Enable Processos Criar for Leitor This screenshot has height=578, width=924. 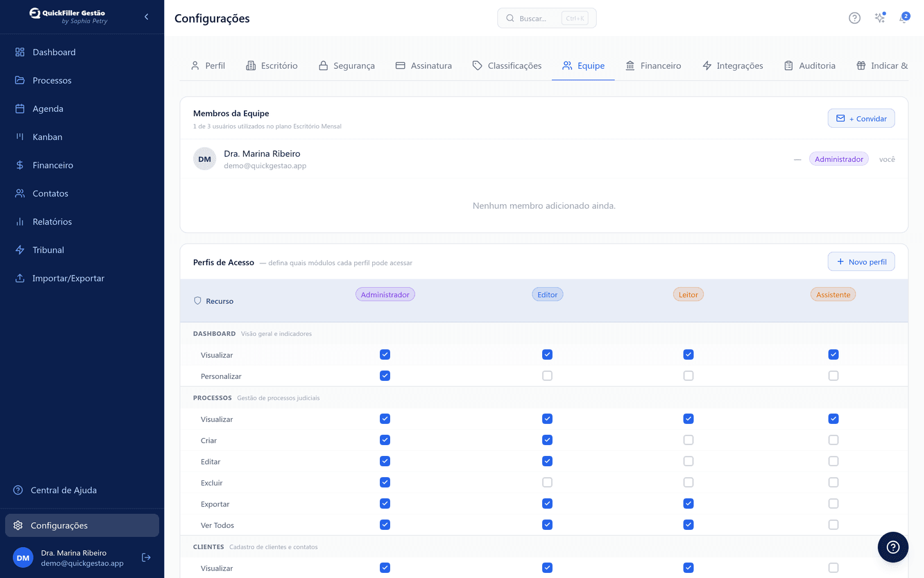click(x=689, y=440)
